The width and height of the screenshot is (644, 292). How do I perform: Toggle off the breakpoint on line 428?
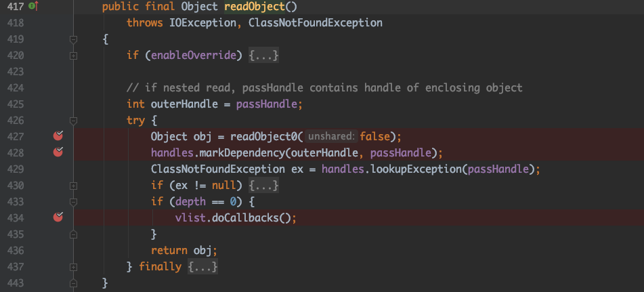tap(58, 152)
